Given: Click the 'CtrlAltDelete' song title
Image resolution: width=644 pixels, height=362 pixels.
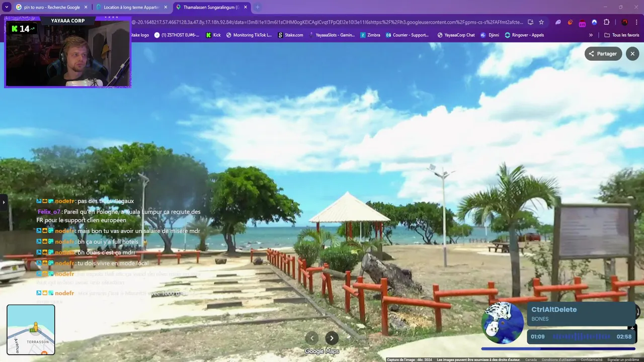Looking at the screenshot, I should click(554, 310).
